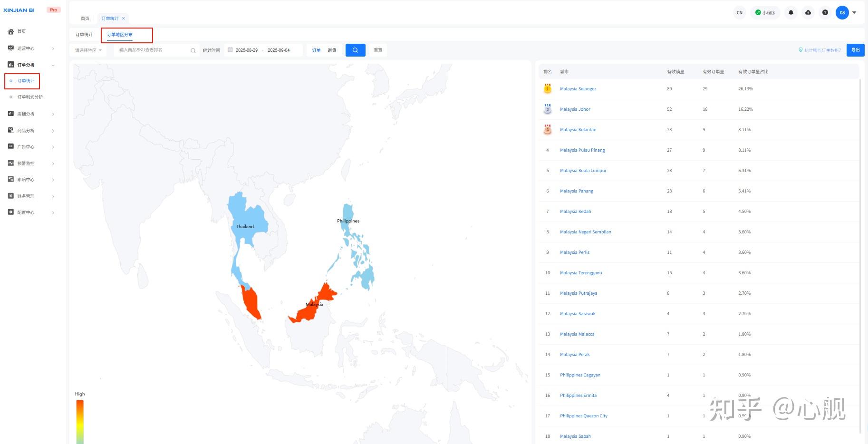Close the 订单统计 page tab
This screenshot has width=868, height=444.
click(x=124, y=19)
